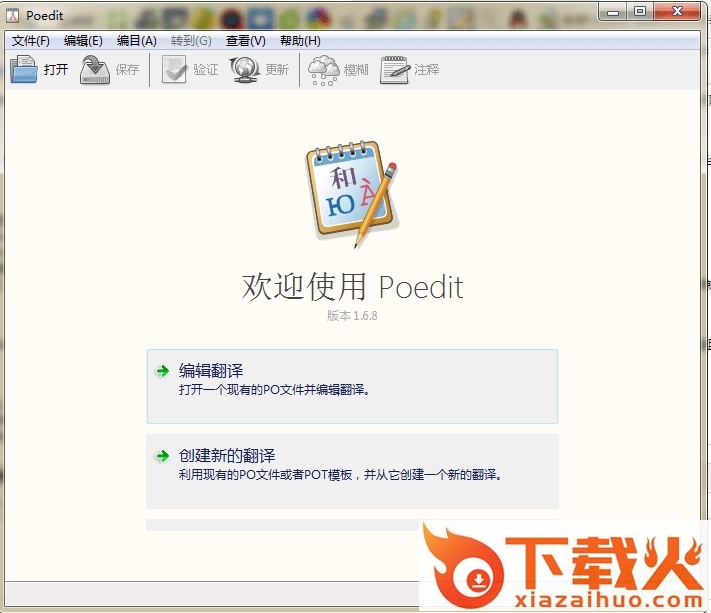Open the 查看(V) menu

[245, 41]
